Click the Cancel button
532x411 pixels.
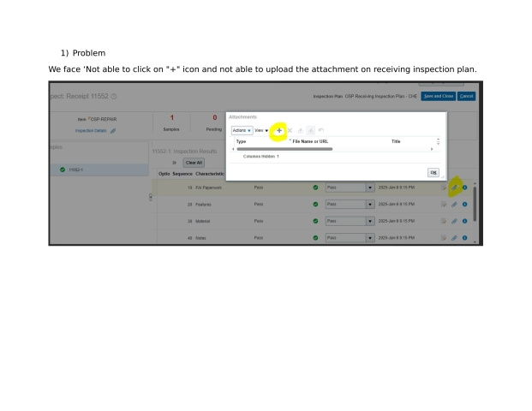tap(466, 96)
